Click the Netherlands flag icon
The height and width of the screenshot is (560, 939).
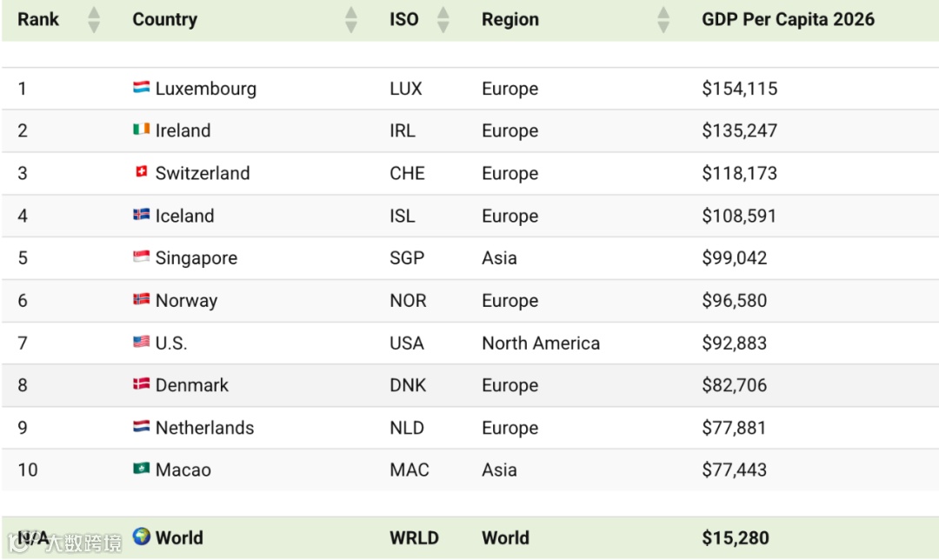tap(141, 426)
